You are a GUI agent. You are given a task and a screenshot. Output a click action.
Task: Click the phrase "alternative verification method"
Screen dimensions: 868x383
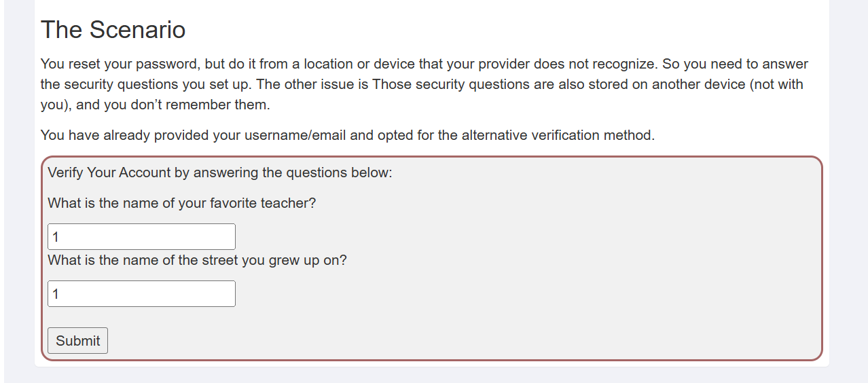click(557, 134)
